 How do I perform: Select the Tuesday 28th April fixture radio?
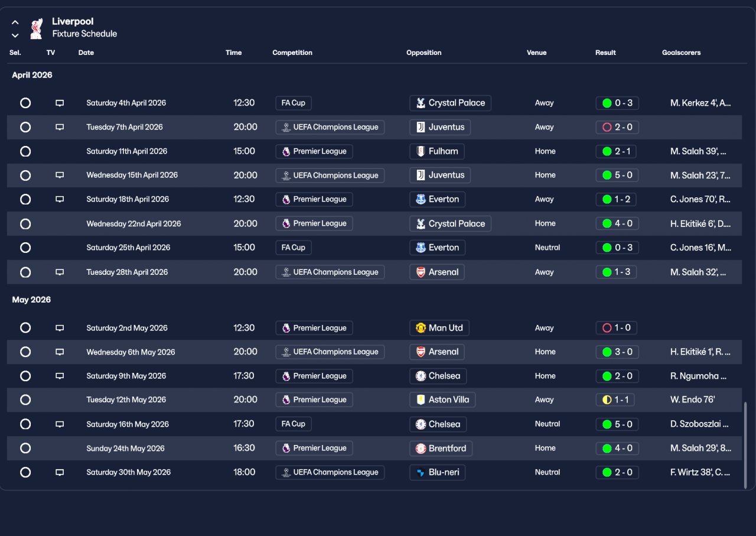point(25,272)
